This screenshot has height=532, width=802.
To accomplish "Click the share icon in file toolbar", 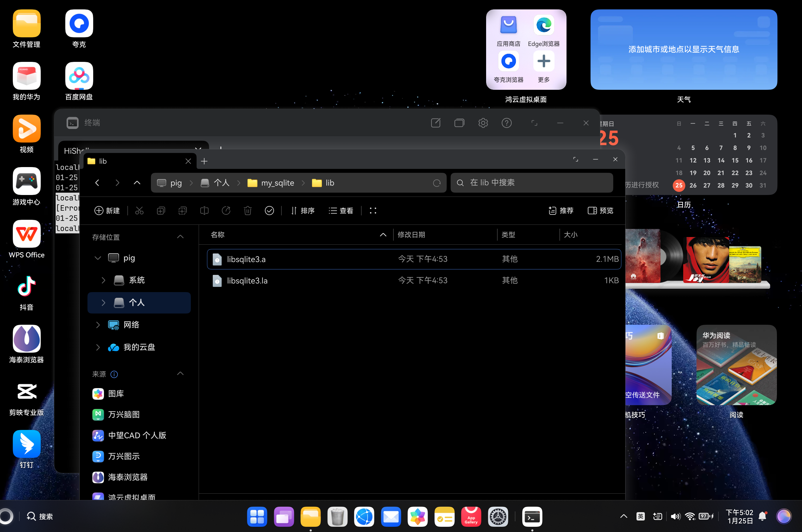I will tap(226, 211).
